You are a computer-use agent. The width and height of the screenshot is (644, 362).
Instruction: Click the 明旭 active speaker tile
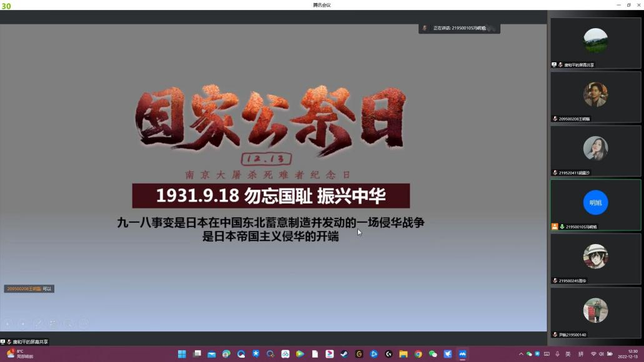click(595, 204)
